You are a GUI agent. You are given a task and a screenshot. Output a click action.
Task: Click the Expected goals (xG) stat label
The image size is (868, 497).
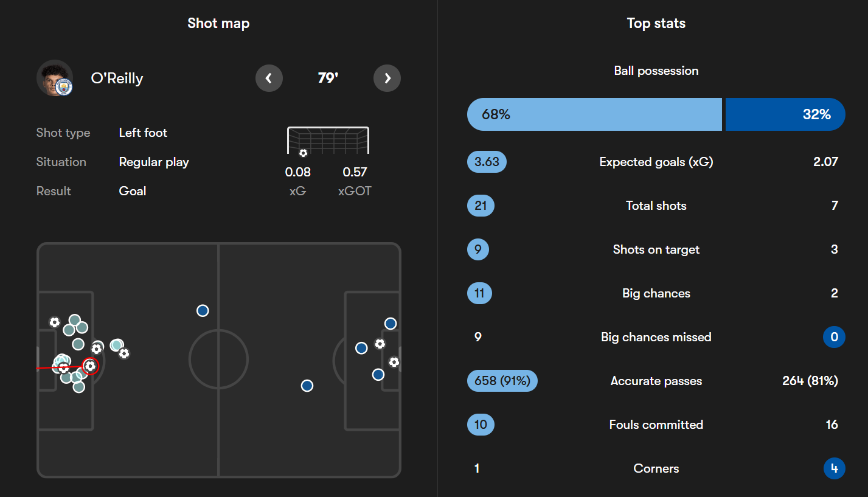coord(656,162)
